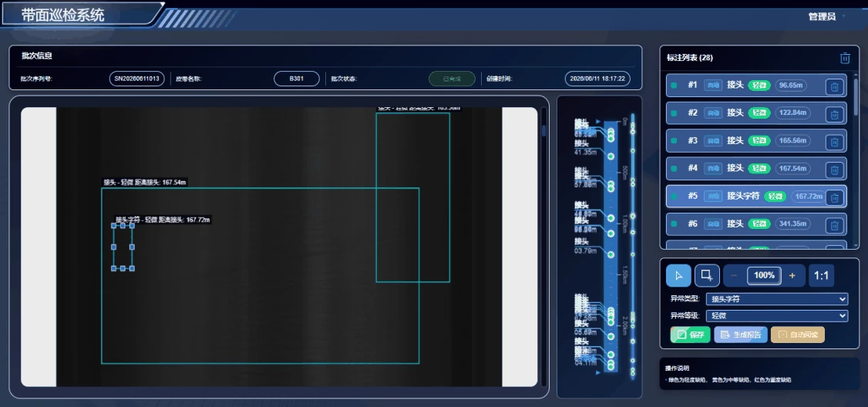Click the 带面巡检系统 title
This screenshot has width=868, height=407.
pyautogui.click(x=62, y=15)
